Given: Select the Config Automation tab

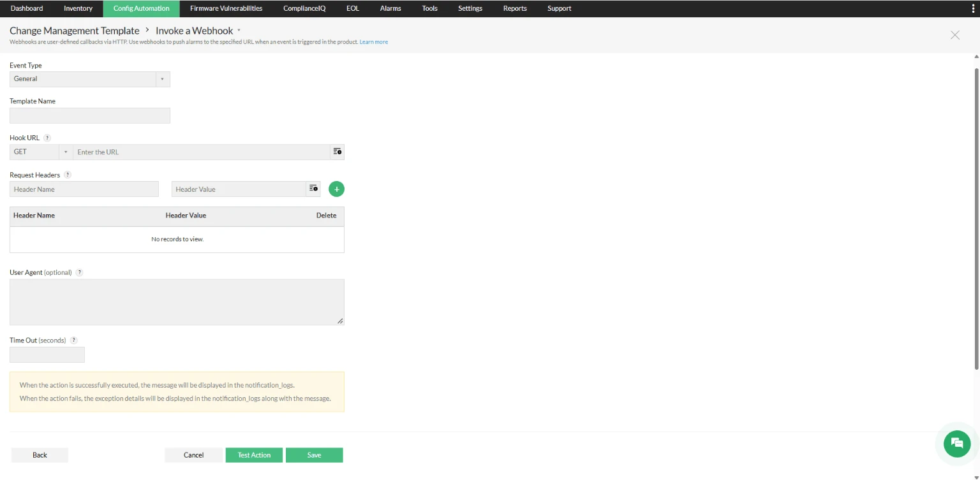Looking at the screenshot, I should point(141,8).
